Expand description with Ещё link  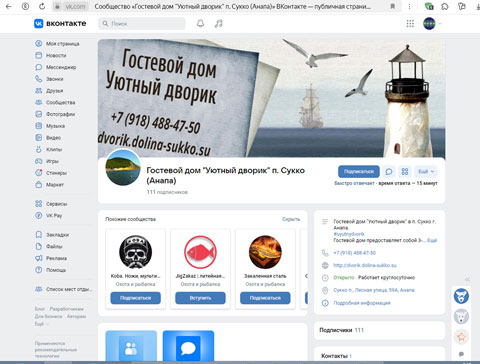(432, 240)
